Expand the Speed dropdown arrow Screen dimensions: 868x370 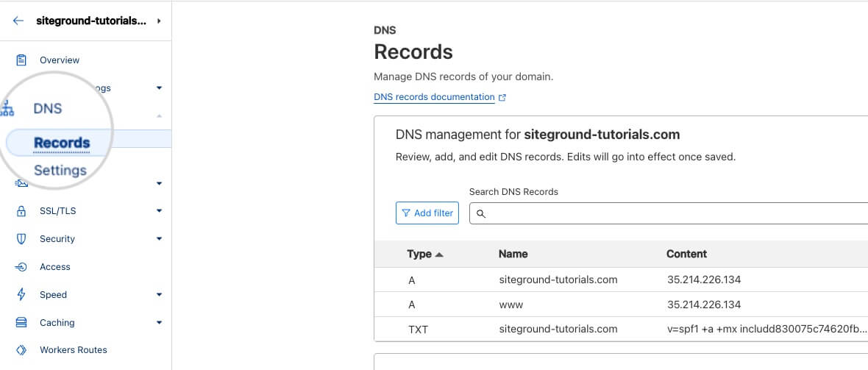pos(159,295)
